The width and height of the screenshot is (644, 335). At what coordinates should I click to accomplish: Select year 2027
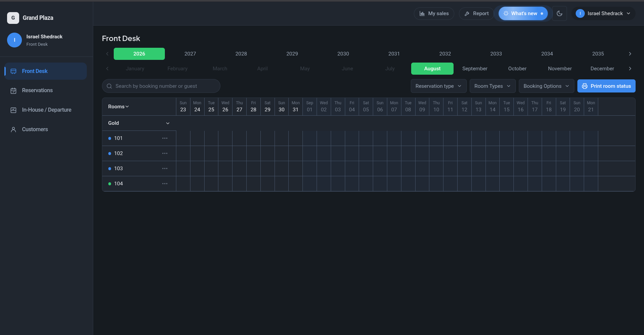190,54
